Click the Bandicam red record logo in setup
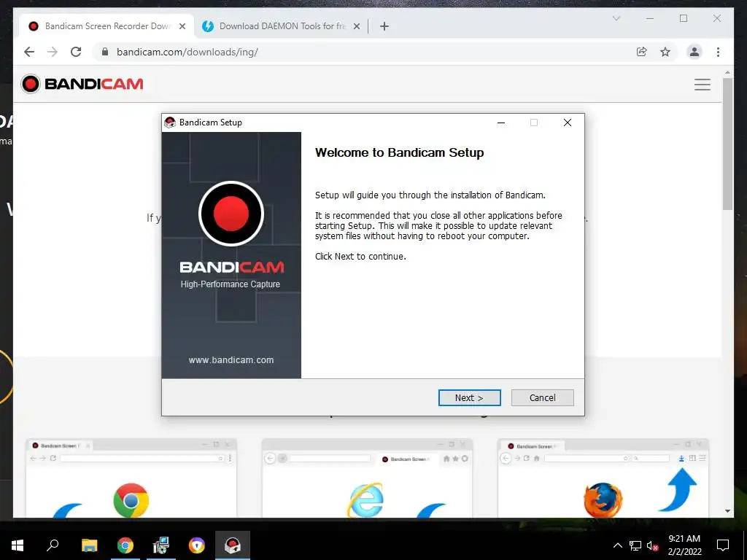Screen dimensions: 747x560 (231, 214)
